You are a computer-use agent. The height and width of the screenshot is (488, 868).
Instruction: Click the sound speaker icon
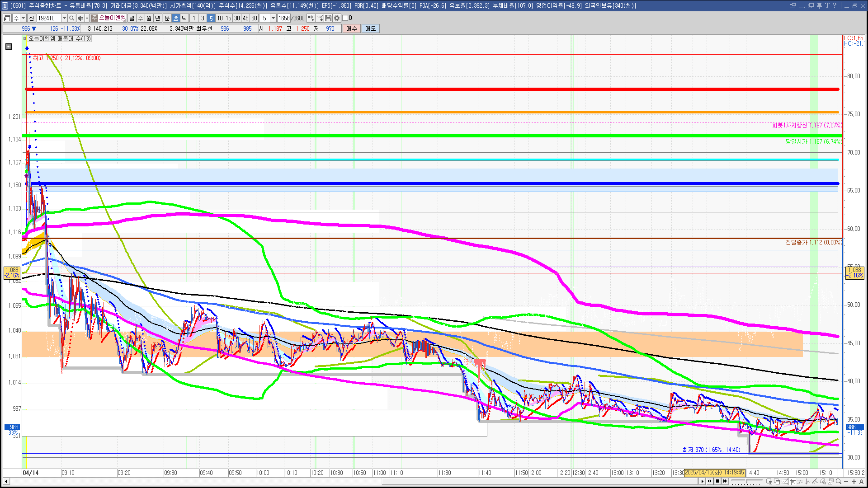[x=80, y=18]
